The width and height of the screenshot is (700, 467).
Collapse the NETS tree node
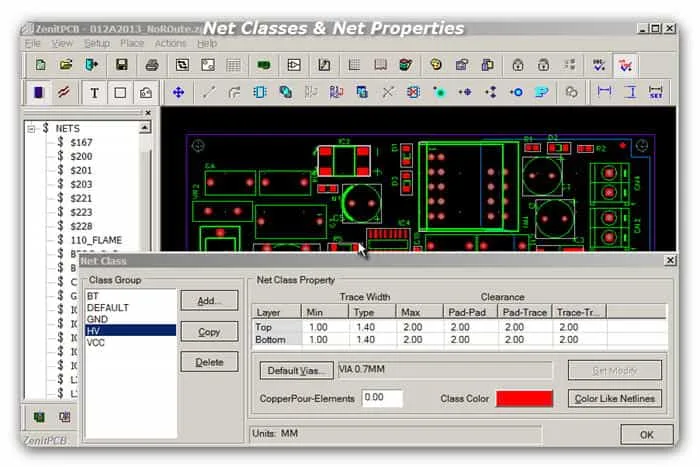31,129
